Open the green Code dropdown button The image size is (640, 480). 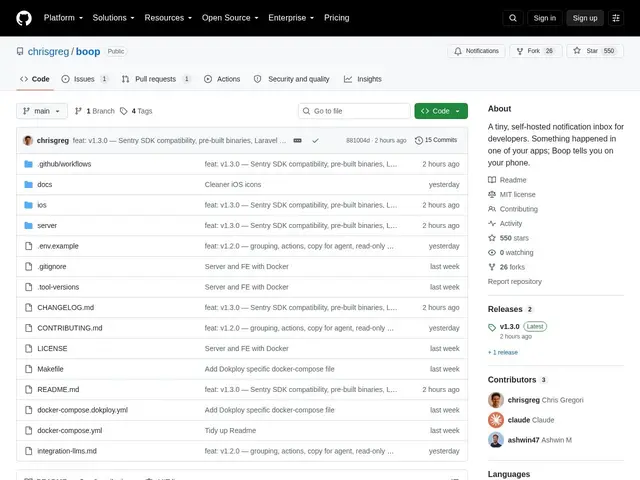tap(441, 111)
